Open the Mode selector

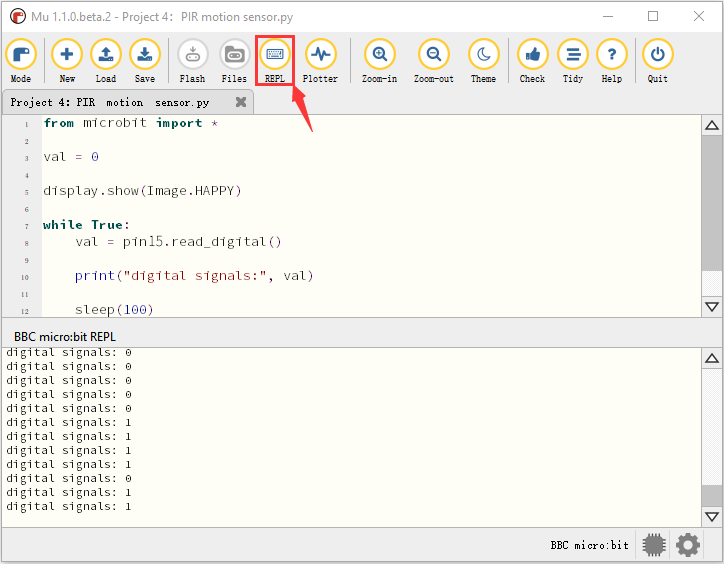(21, 61)
